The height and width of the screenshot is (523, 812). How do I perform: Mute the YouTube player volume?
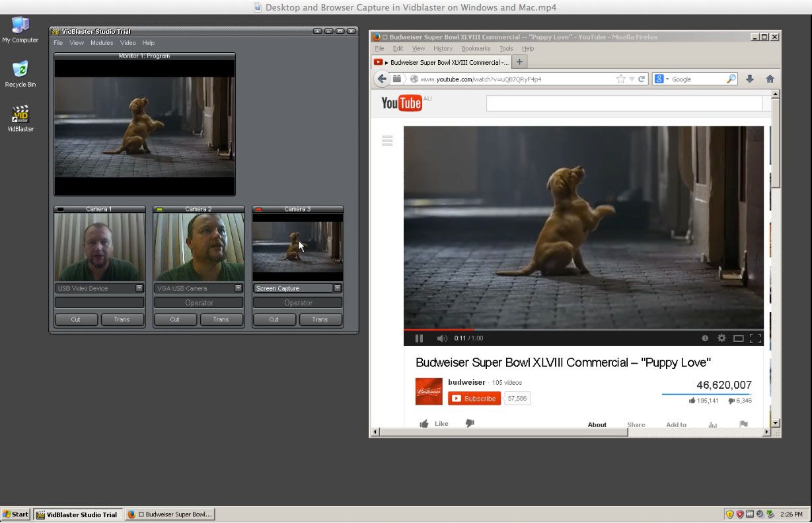pos(442,338)
